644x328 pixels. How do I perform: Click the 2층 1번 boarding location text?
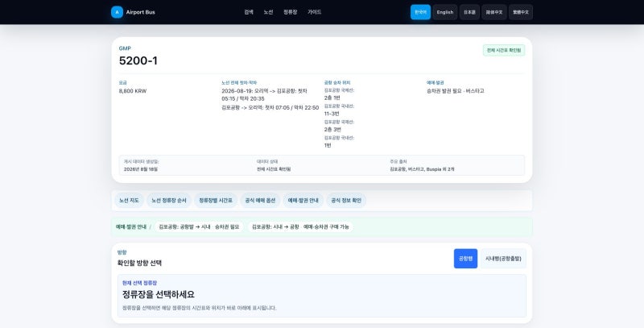click(x=332, y=98)
